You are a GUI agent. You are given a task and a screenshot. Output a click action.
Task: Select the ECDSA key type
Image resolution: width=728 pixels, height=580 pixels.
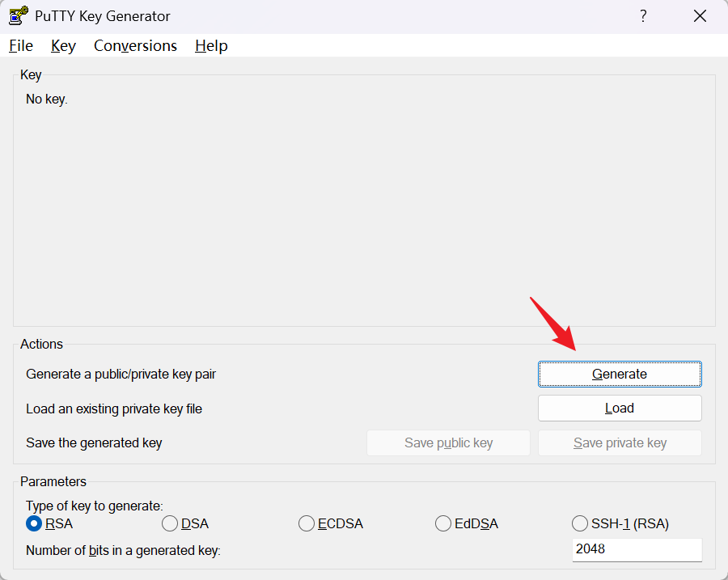click(x=331, y=524)
